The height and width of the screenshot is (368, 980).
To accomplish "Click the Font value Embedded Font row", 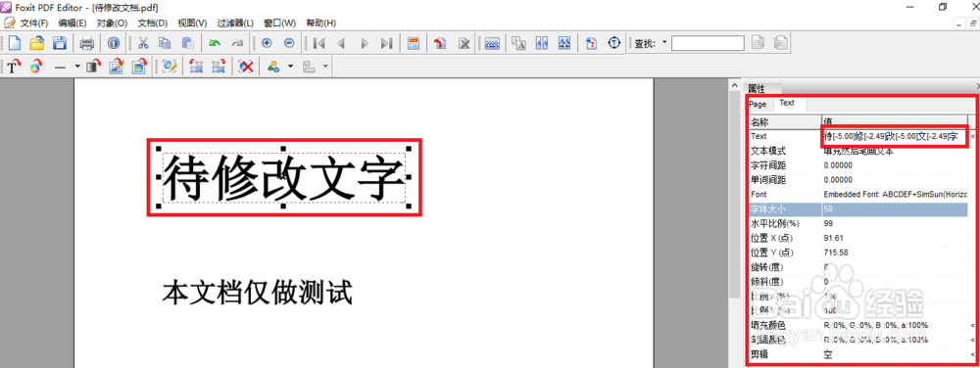I will coord(895,195).
